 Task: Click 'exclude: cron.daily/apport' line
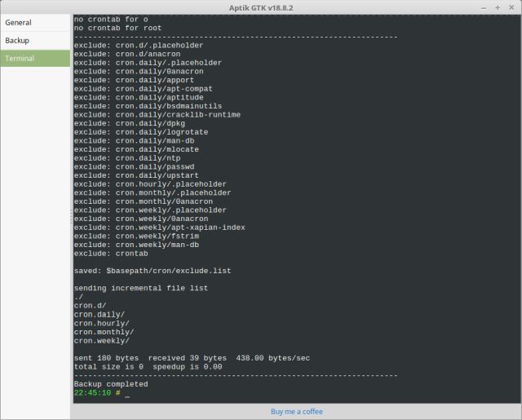point(134,80)
